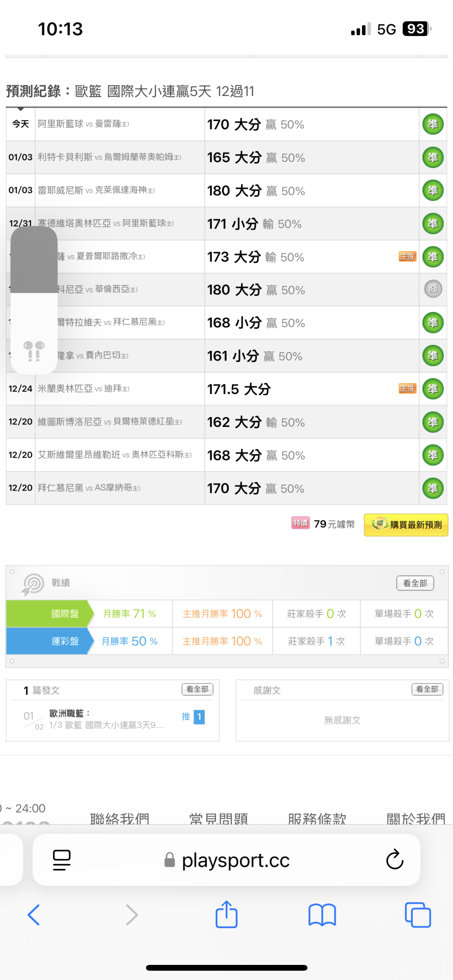Tap Safari back arrow button

[x=34, y=915]
